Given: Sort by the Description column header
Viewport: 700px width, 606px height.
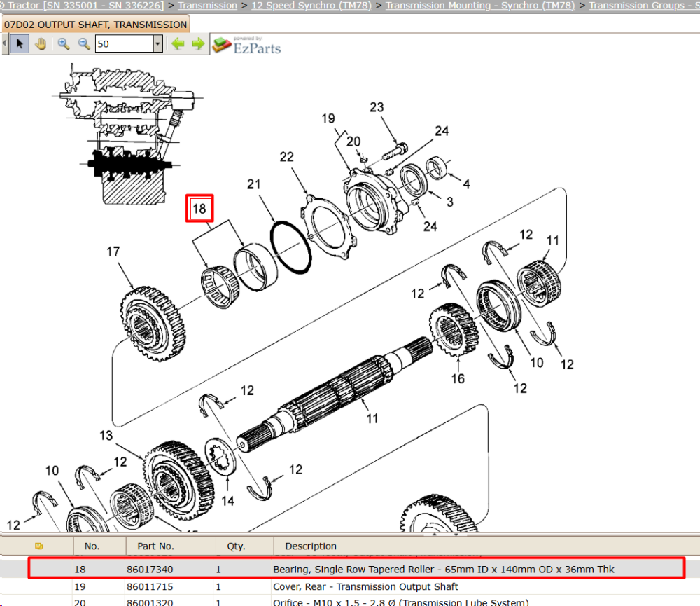Looking at the screenshot, I should (x=311, y=546).
